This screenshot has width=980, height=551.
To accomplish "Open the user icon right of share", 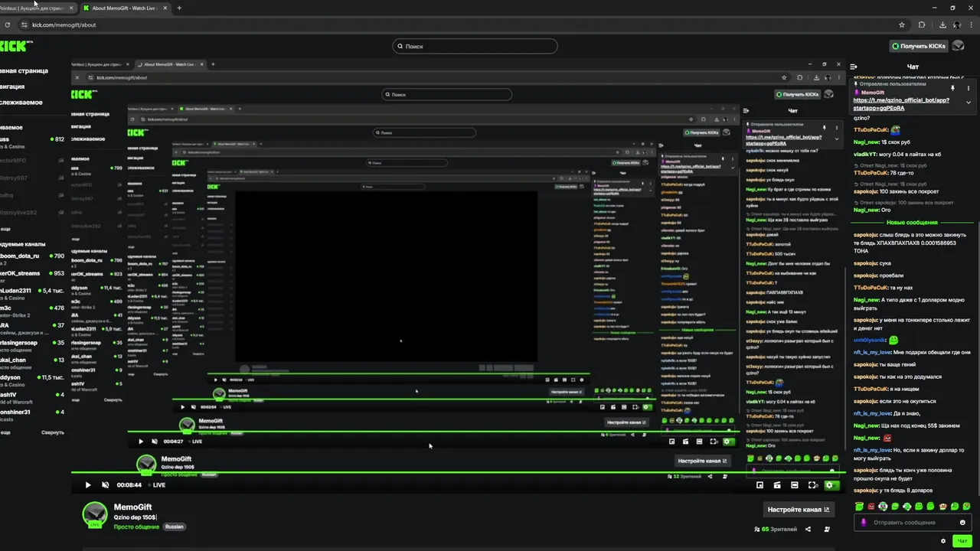I will [x=827, y=529].
